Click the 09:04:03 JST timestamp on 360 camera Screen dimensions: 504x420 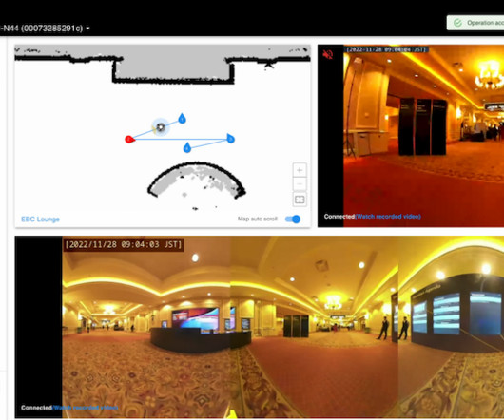[123, 244]
